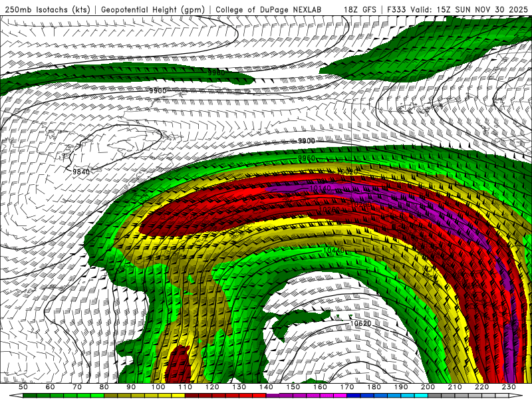Click the 'F333' forecast hour label

click(396, 9)
